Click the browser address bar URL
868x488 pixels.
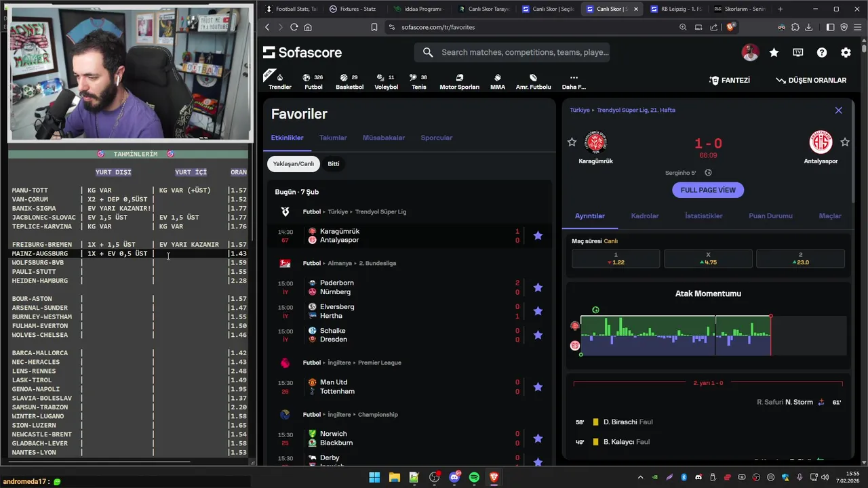[x=438, y=27]
